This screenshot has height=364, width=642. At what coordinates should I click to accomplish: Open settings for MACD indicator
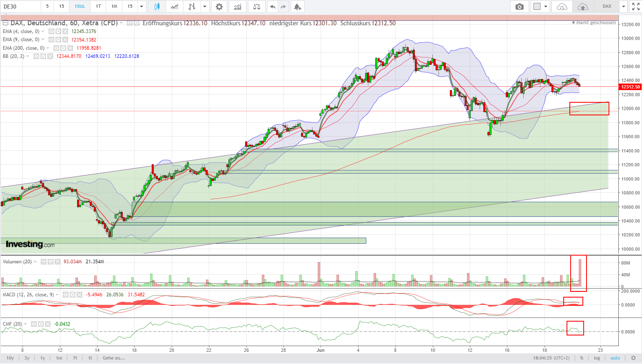tap(72, 295)
